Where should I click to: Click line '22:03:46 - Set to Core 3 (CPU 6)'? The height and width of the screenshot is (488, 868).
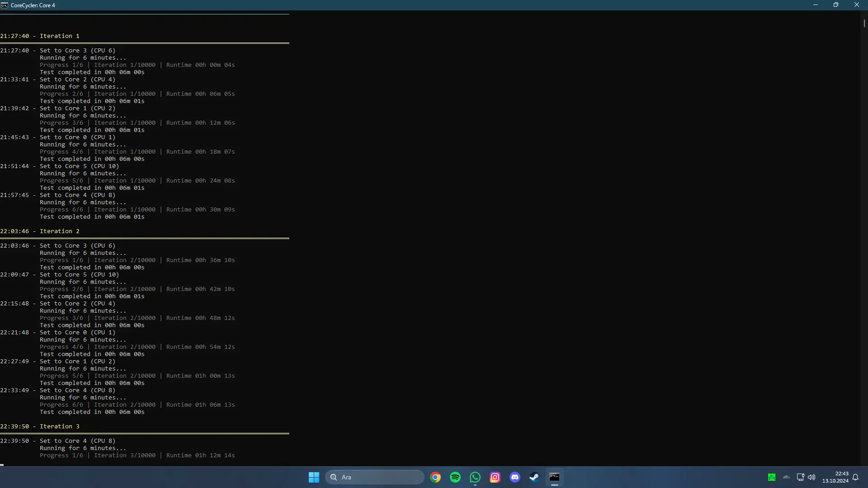58,246
